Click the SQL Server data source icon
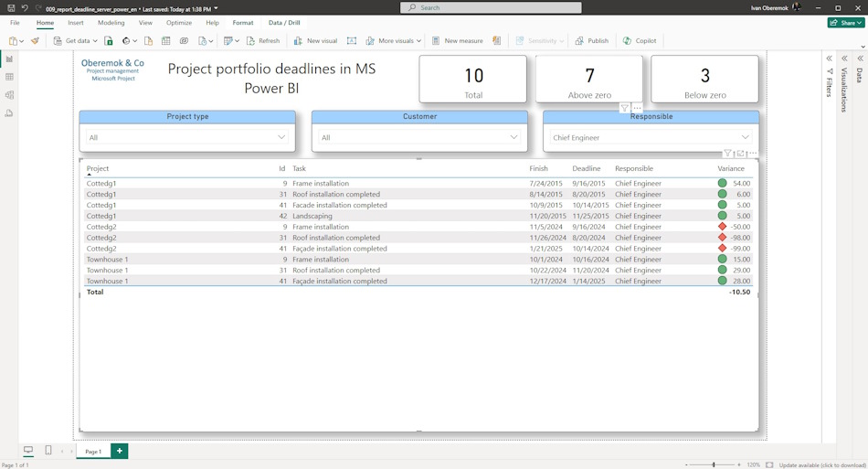This screenshot has height=469, width=868. pyautogui.click(x=148, y=41)
